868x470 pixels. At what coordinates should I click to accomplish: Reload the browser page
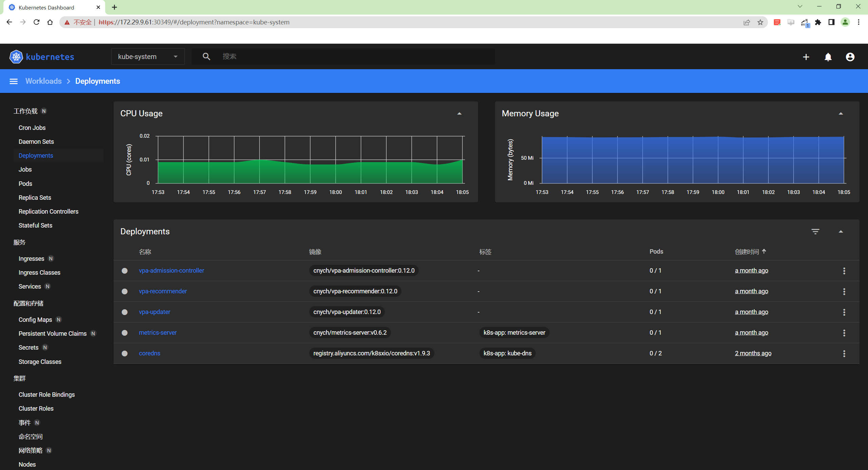tap(36, 22)
